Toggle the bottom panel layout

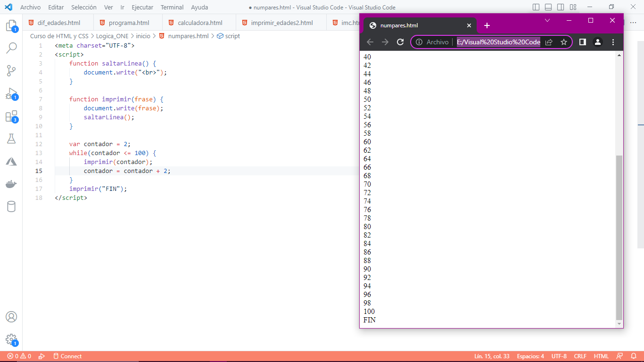[x=548, y=7]
